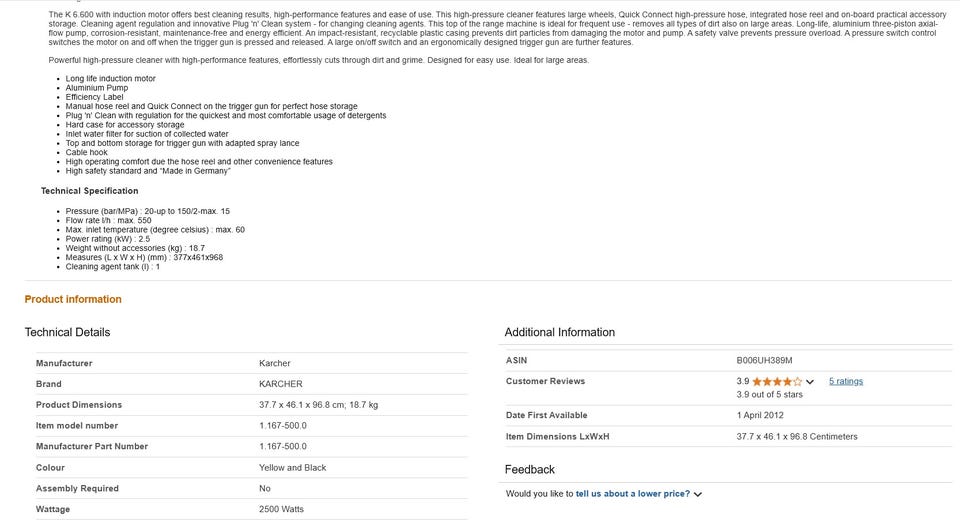Screen dimensions: 960x526
Task: Click the '2500 Watts' wattage value
Action: pos(281,510)
